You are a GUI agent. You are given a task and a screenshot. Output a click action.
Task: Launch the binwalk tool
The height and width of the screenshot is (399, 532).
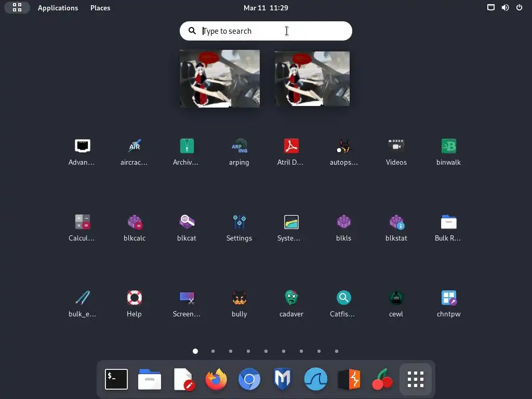coord(448,146)
